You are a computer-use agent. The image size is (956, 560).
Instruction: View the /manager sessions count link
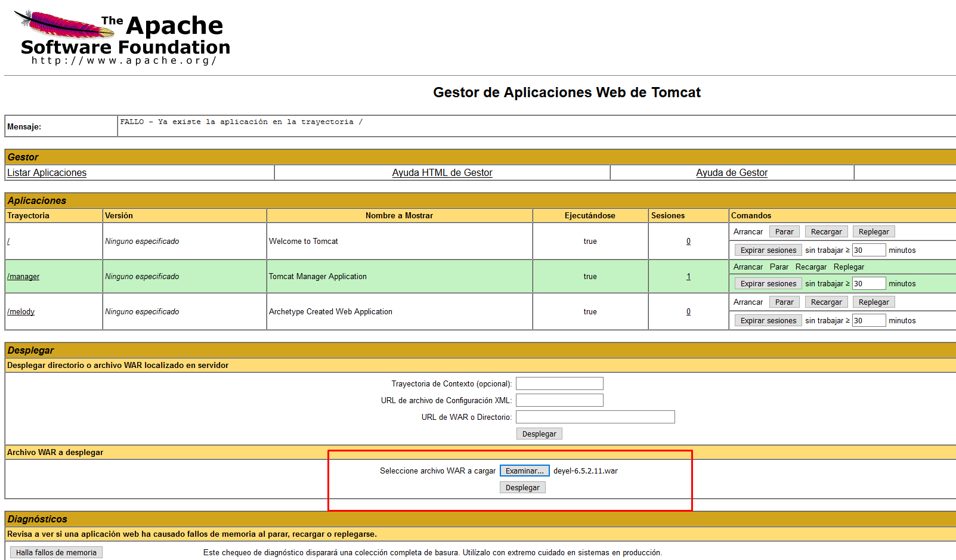[x=688, y=277]
